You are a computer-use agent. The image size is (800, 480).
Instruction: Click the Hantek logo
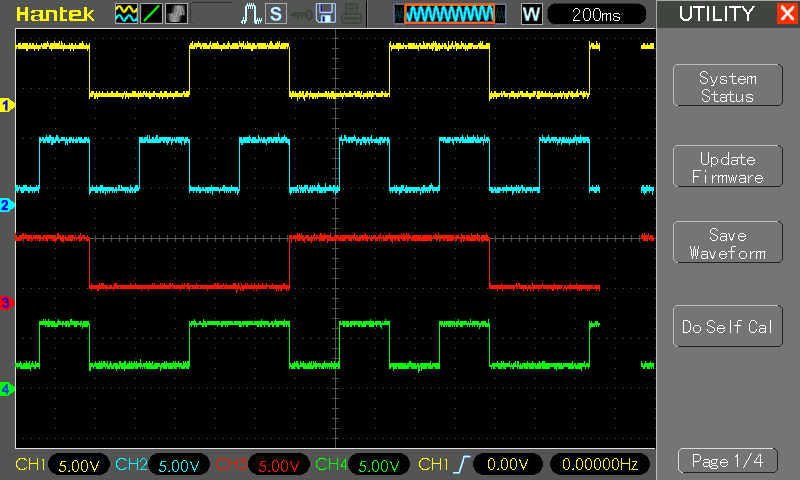(56, 14)
